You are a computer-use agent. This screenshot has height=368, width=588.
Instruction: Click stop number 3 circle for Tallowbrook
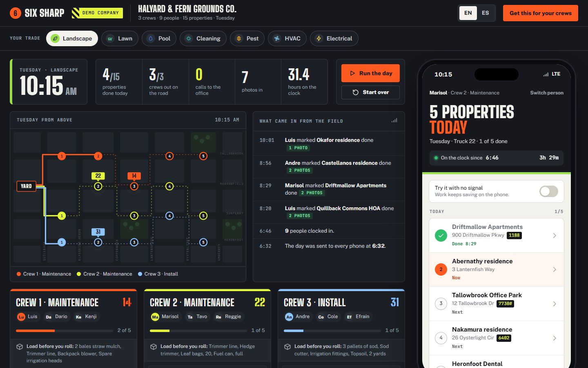point(441,303)
